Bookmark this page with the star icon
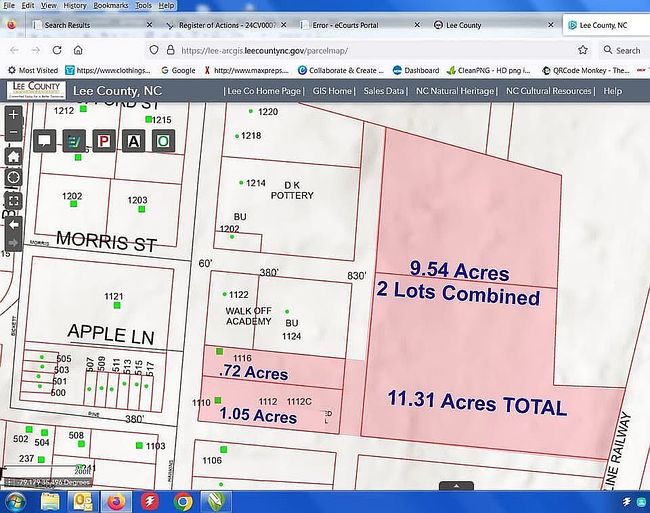Image resolution: width=650 pixels, height=513 pixels. click(582, 49)
